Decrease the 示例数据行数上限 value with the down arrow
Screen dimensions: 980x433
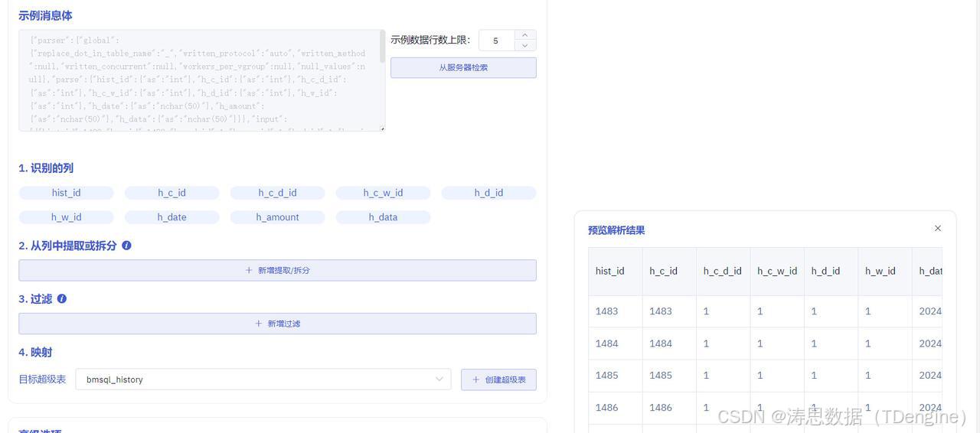point(525,46)
